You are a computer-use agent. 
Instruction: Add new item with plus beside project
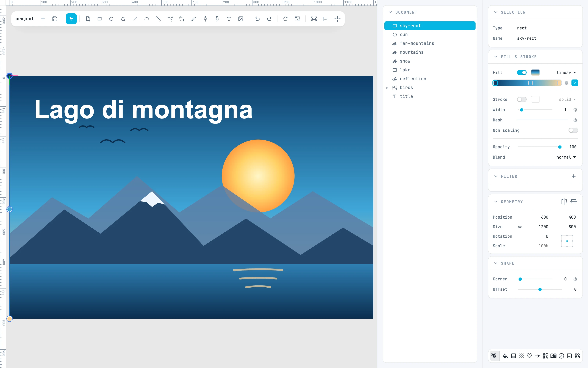coord(43,19)
